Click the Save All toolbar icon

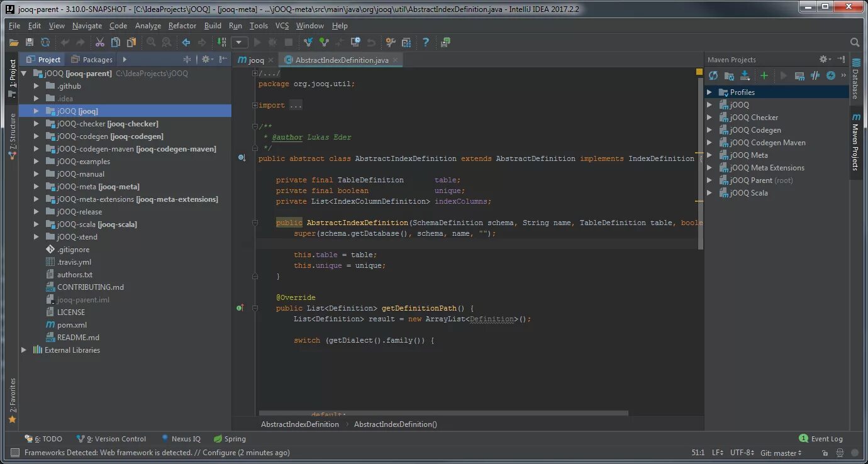pyautogui.click(x=30, y=42)
